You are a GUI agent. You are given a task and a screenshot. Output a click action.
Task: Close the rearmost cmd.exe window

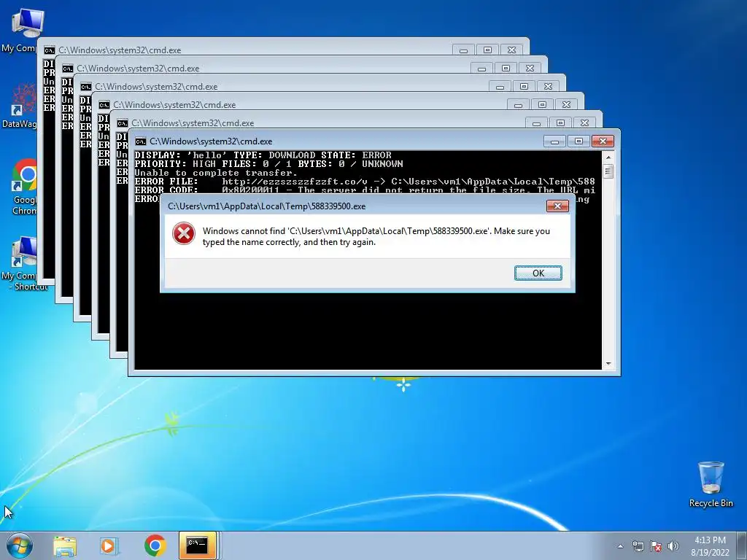[511, 50]
